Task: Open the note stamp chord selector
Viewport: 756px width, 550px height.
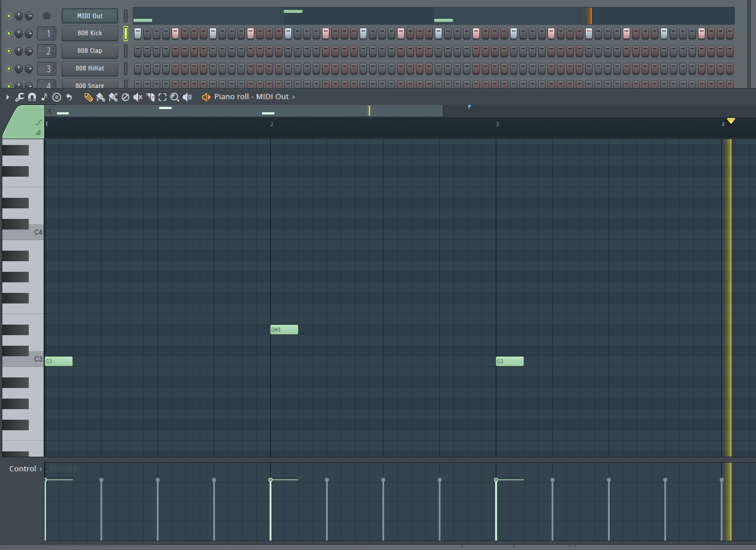Action: 44,97
